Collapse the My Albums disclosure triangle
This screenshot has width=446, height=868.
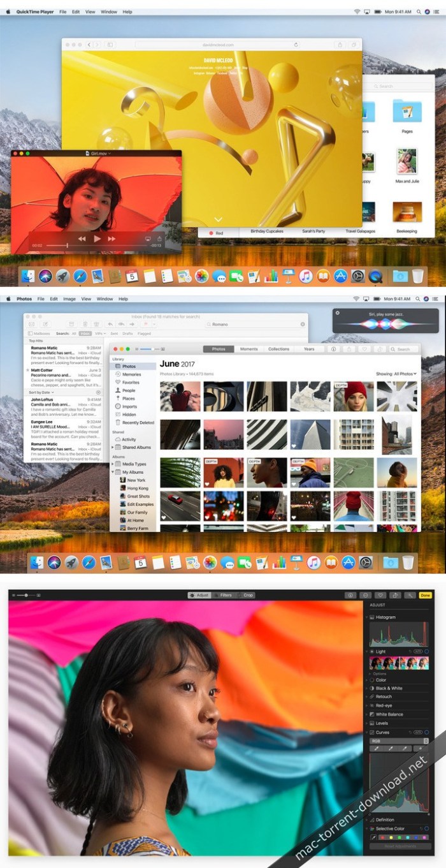coord(113,472)
